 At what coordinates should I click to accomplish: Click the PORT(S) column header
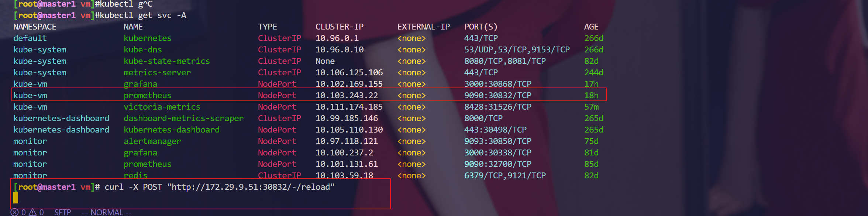click(480, 27)
